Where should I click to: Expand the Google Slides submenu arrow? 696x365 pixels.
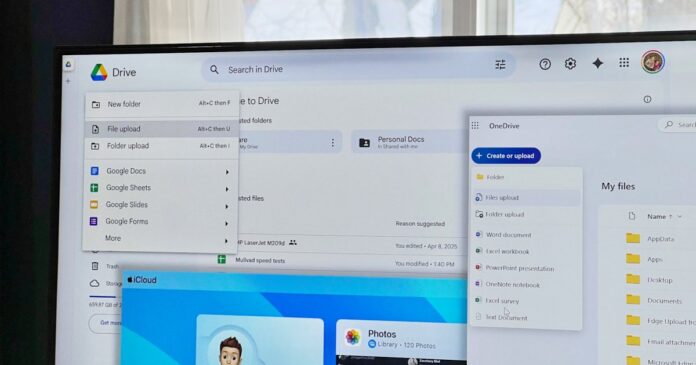[227, 206]
